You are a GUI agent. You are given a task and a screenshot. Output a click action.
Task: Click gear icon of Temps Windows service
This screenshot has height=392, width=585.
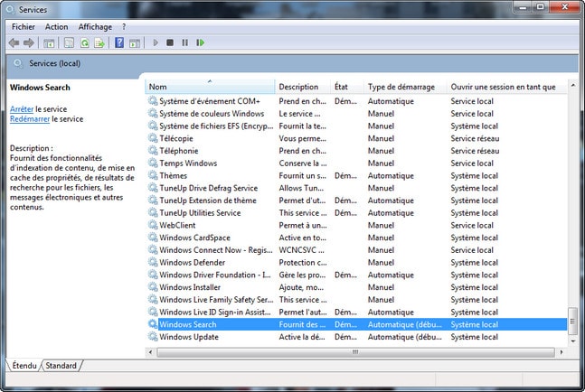coord(153,163)
